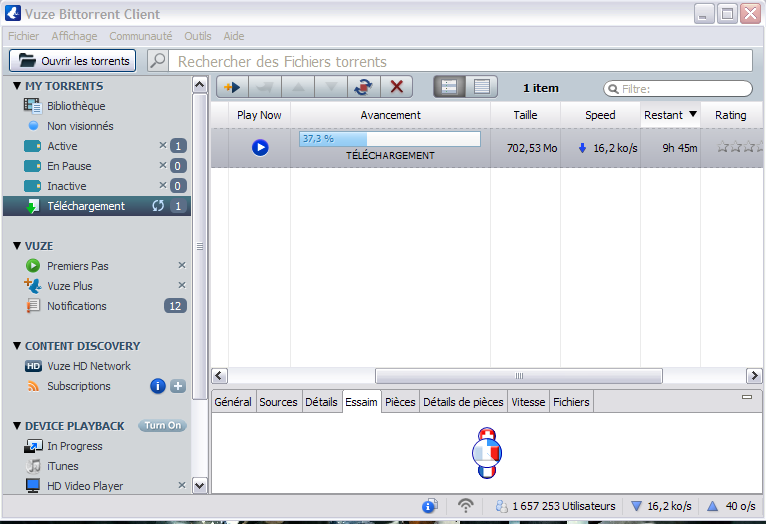Viewport: 766px width, 524px height.
Task: Click the 37,3 % download progress bar
Action: coord(390,139)
